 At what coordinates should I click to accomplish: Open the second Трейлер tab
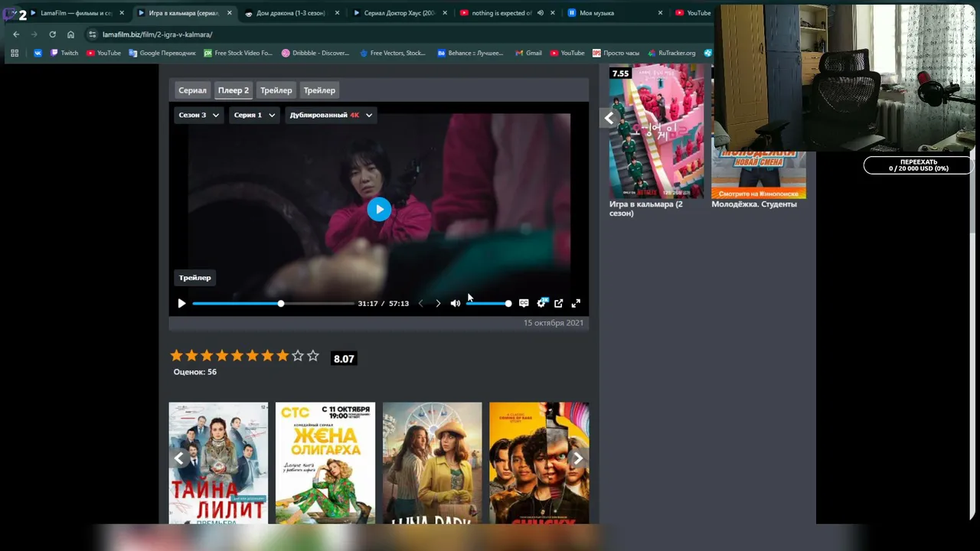click(x=319, y=90)
